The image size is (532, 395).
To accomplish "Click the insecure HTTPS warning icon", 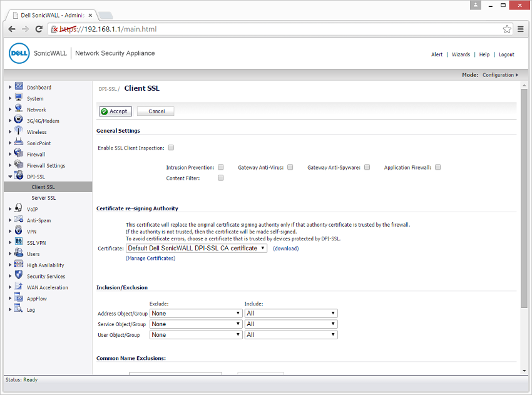I will pyautogui.click(x=54, y=29).
